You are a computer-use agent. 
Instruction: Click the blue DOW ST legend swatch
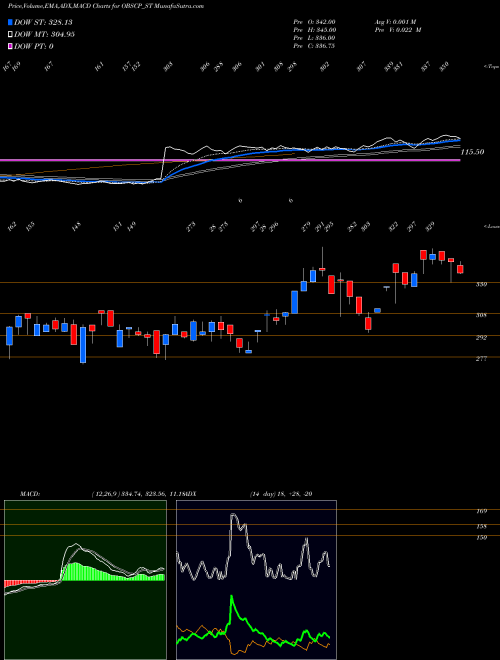[10, 22]
